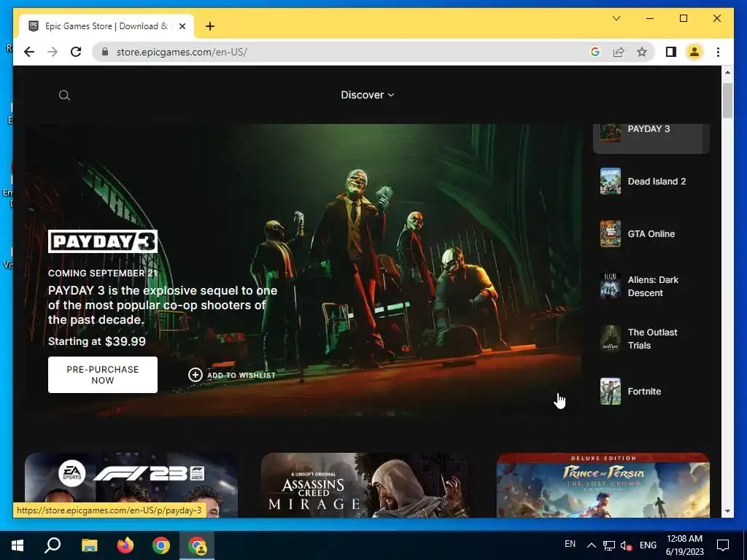Open the Chrome three-dot menu

pos(718,52)
